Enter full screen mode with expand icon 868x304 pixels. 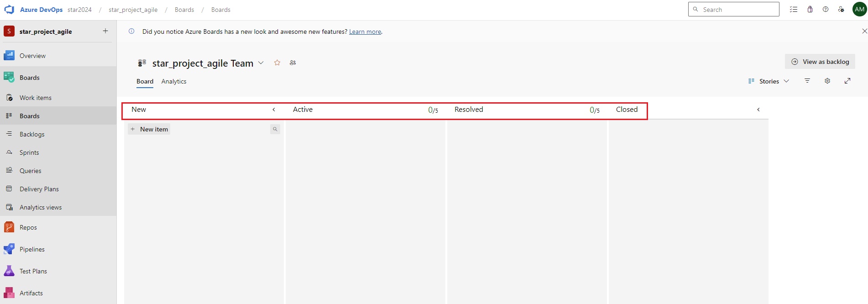tap(847, 81)
